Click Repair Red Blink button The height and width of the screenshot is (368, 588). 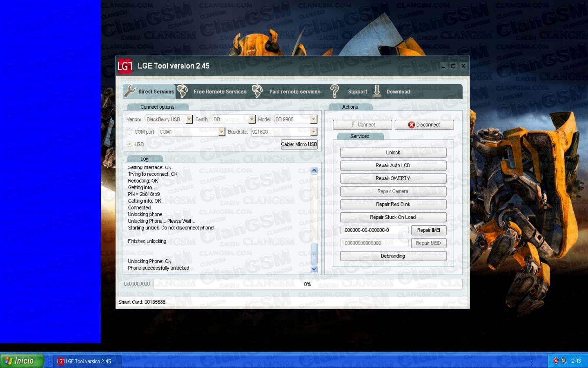click(393, 204)
